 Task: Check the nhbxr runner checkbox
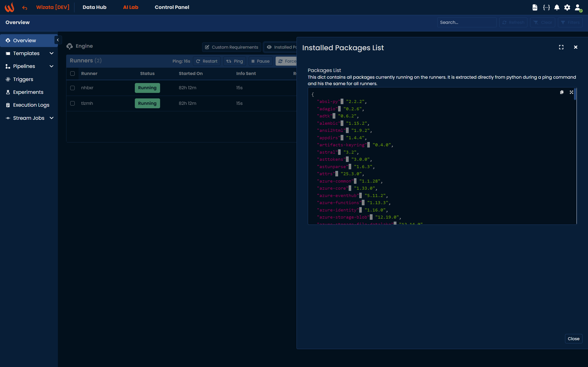click(x=72, y=88)
